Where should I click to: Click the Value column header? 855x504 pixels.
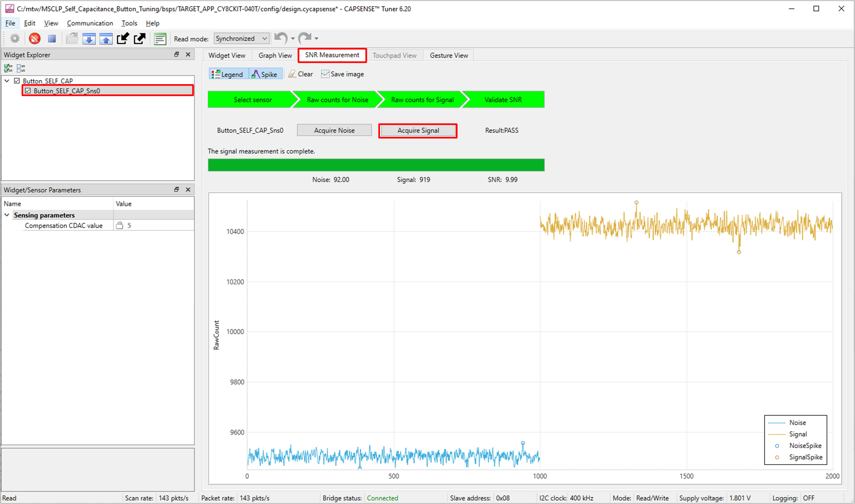(x=154, y=203)
